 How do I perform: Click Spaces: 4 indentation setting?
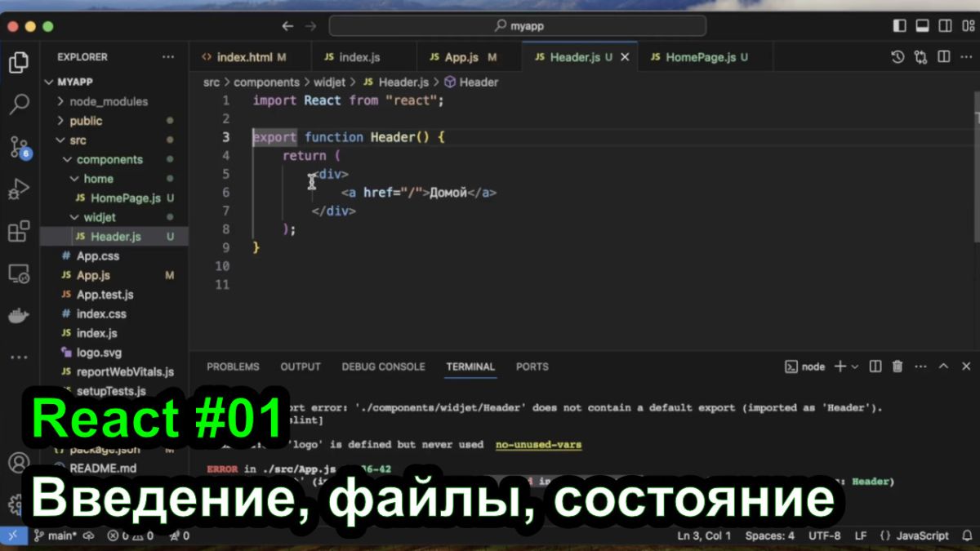(769, 536)
